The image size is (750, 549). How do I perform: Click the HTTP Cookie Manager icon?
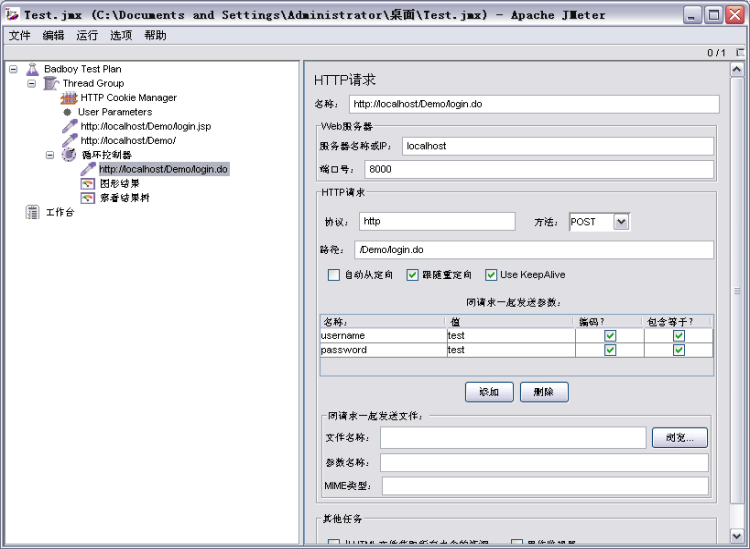69,98
